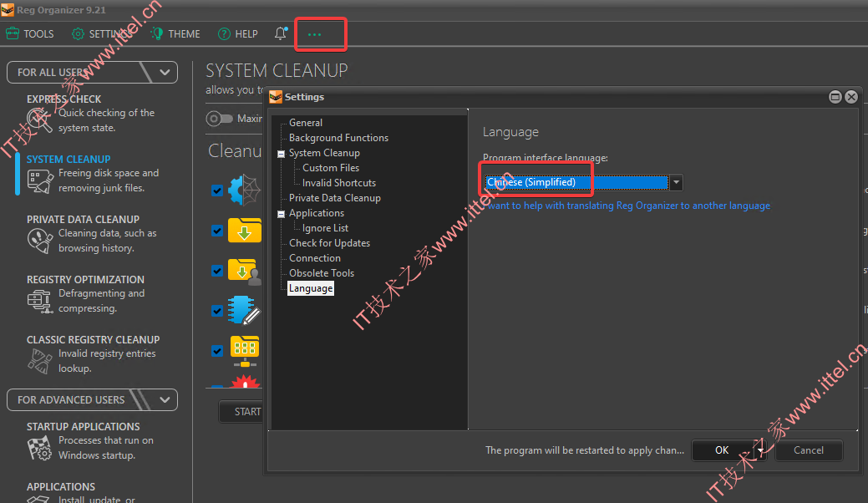This screenshot has width=868, height=503.
Task: Select Ignore List in the Settings tree
Action: click(326, 228)
